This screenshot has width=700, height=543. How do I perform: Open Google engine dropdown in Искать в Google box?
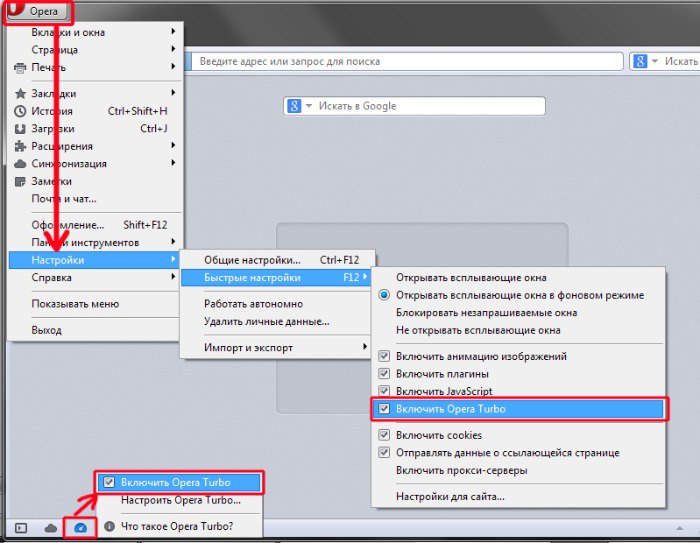300,106
